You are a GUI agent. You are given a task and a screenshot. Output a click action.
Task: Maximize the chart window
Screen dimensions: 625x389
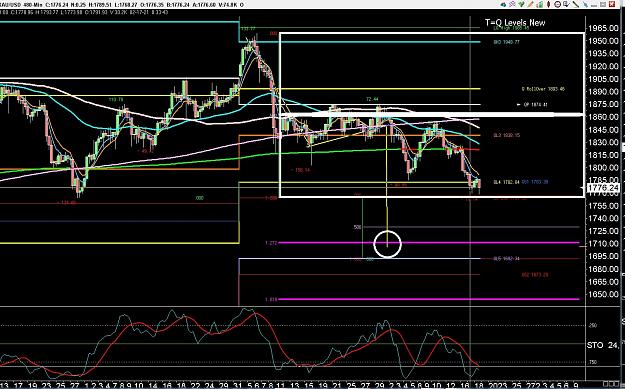click(x=603, y=4)
